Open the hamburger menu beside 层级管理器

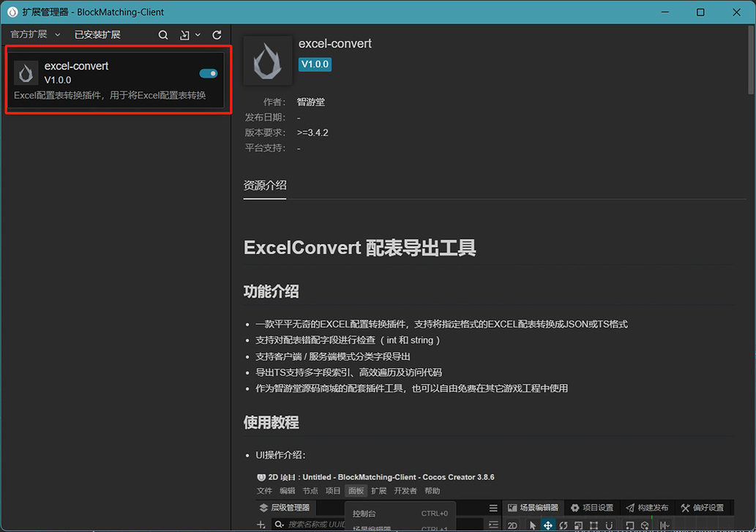(x=493, y=507)
